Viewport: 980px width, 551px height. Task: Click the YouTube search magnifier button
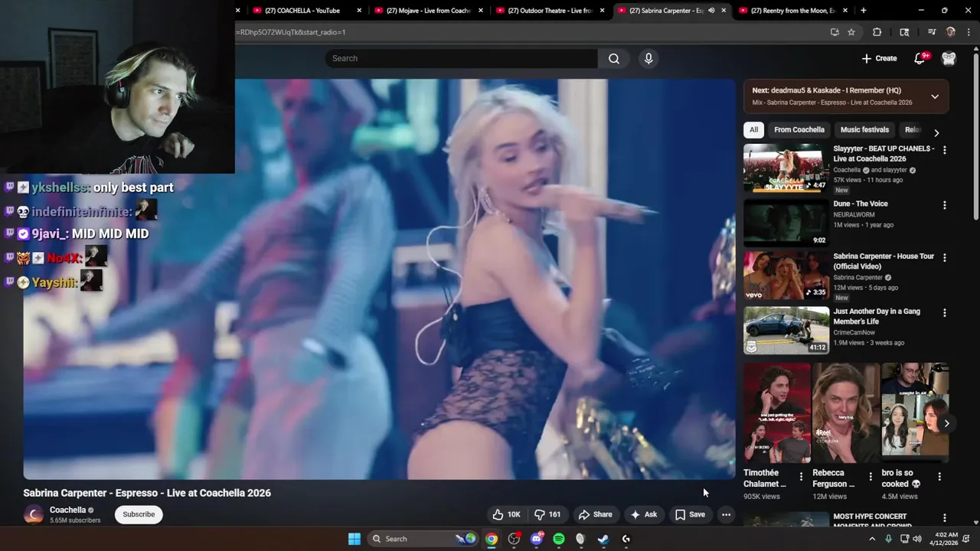pos(614,58)
